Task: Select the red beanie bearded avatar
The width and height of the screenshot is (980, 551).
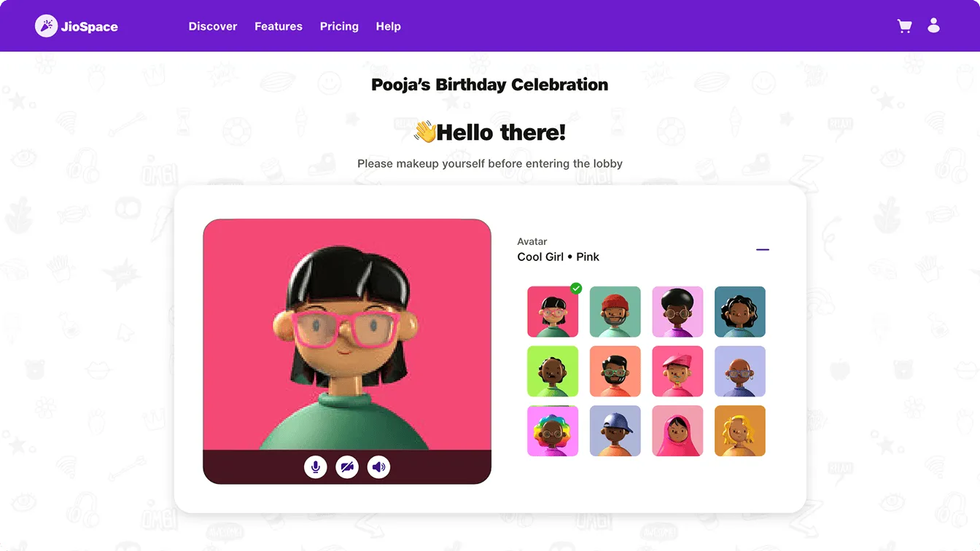Action: 615,312
